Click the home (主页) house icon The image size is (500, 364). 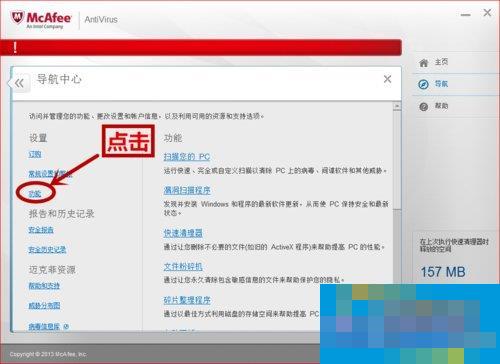423,63
